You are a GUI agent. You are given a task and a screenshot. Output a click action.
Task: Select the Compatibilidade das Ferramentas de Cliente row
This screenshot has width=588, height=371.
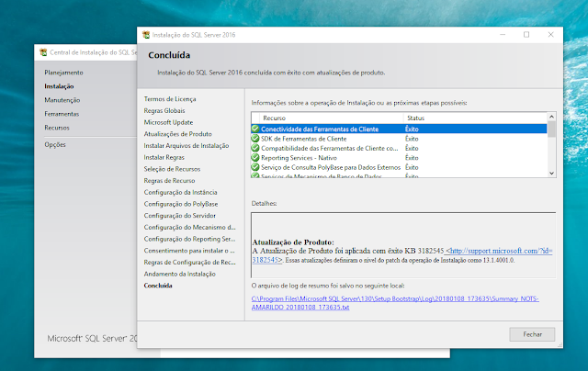click(399, 148)
